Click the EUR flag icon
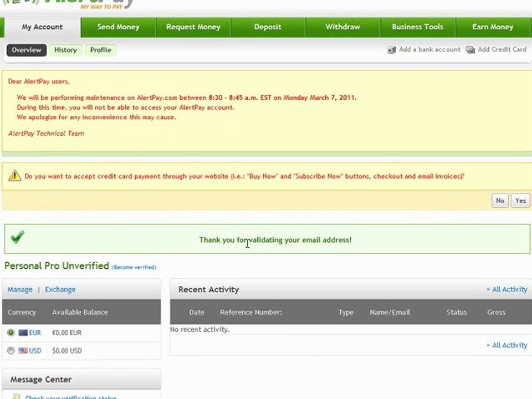Image resolution: width=532 pixels, height=399 pixels. tap(23, 332)
